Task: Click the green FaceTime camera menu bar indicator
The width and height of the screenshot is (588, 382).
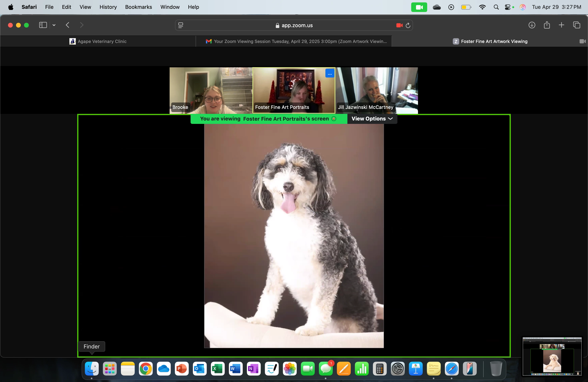Action: (x=419, y=7)
